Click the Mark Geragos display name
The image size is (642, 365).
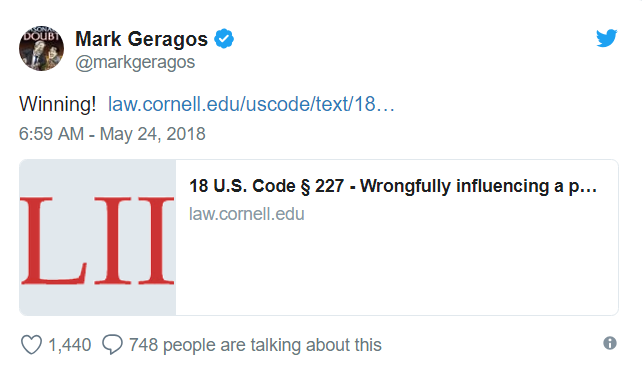(141, 39)
